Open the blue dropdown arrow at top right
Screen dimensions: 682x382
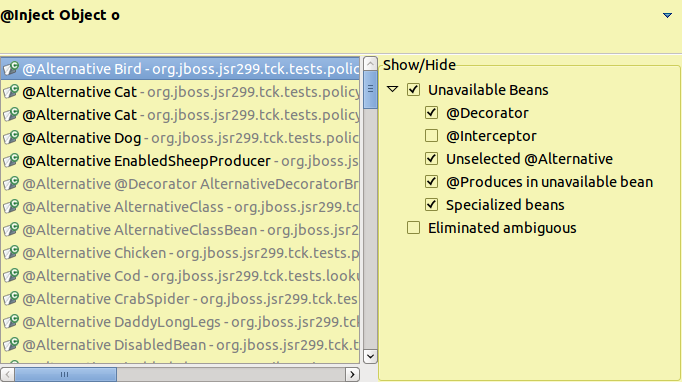coord(667,15)
